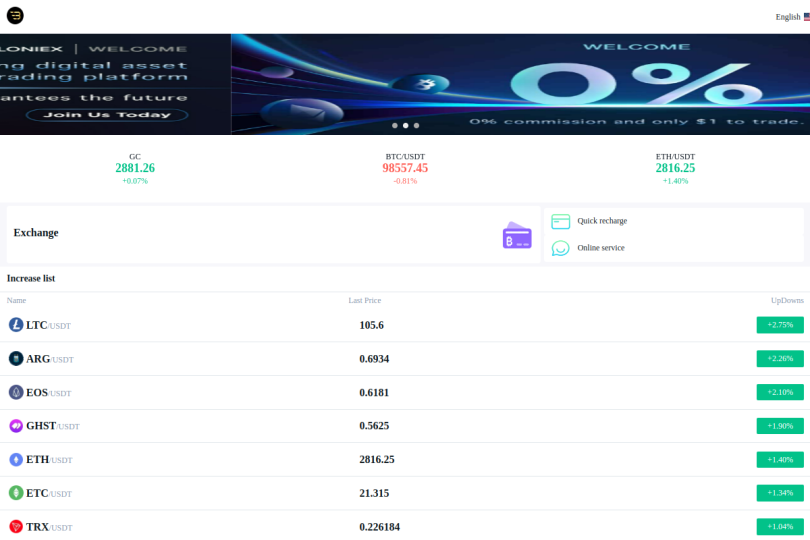Select the third banner carousel dot
This screenshot has width=810, height=540.
(416, 126)
